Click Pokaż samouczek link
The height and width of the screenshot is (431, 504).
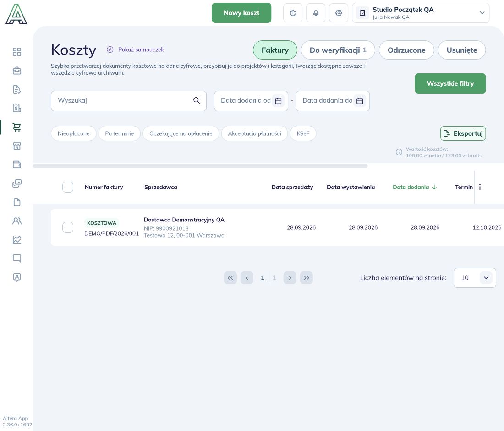[141, 50]
